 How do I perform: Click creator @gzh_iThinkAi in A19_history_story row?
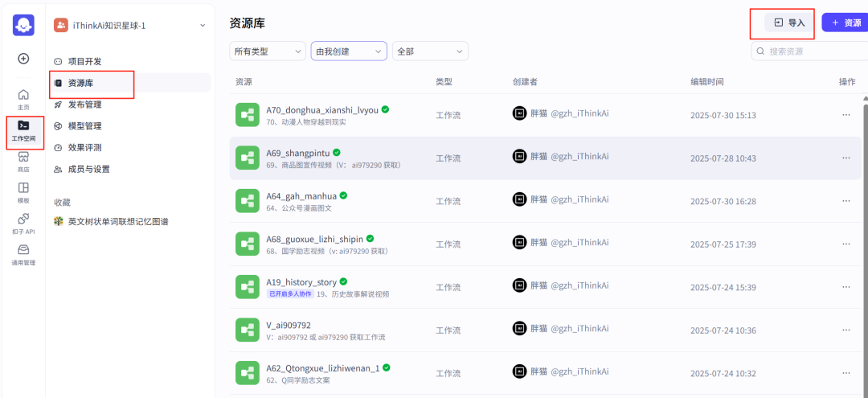[x=579, y=285]
